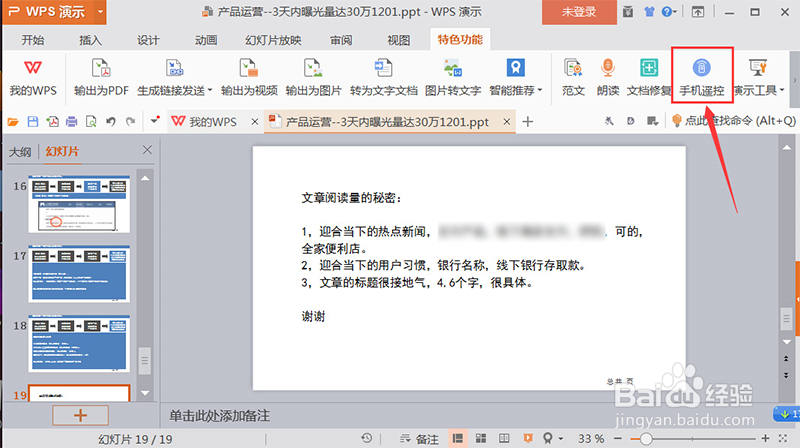
Task: Open the 开始 ribbon tab
Action: tap(33, 40)
